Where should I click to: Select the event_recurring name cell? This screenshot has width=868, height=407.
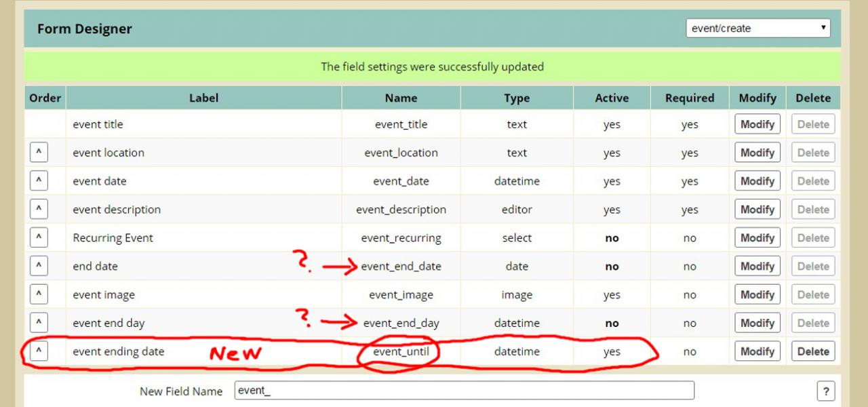coord(401,238)
